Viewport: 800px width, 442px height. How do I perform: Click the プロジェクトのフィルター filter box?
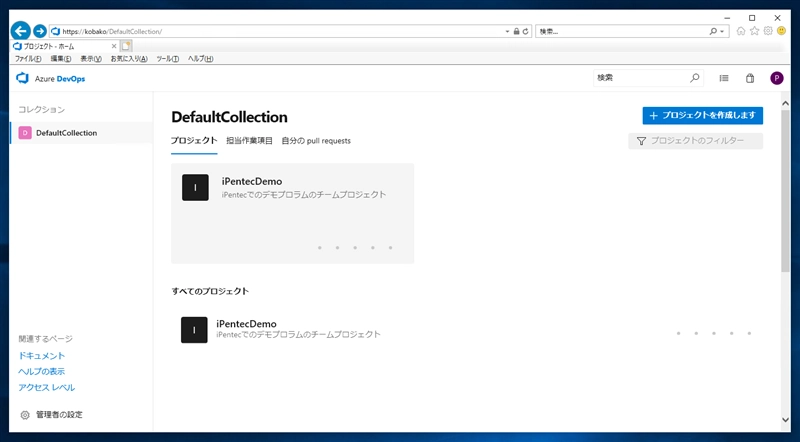695,141
